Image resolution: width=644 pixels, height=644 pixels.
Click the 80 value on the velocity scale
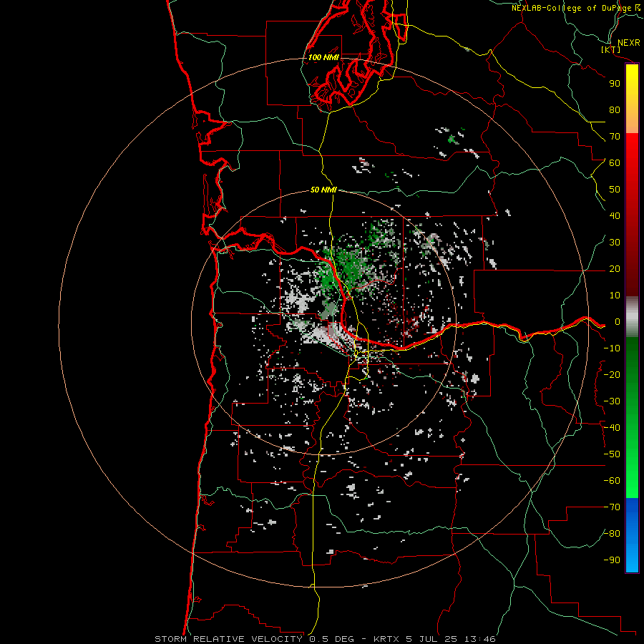point(615,110)
